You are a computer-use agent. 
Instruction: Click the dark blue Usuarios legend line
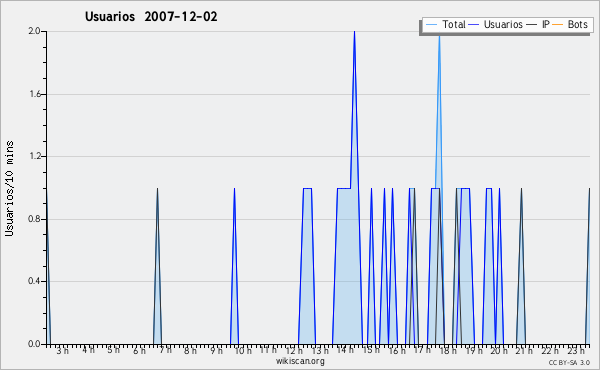474,25
